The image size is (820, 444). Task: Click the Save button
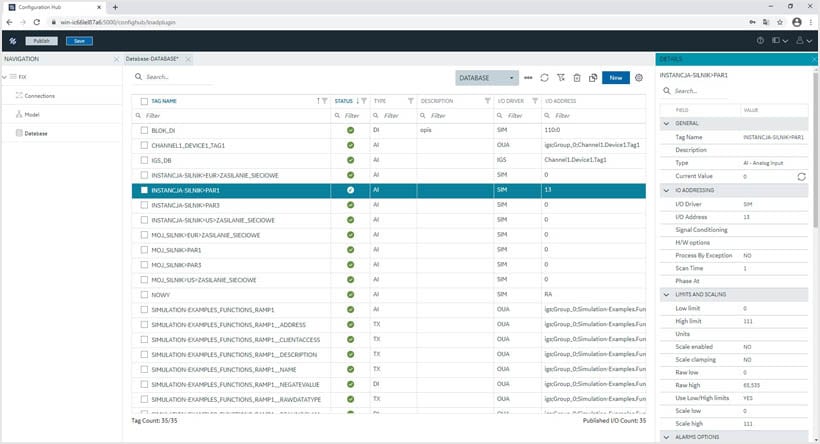[x=79, y=41]
